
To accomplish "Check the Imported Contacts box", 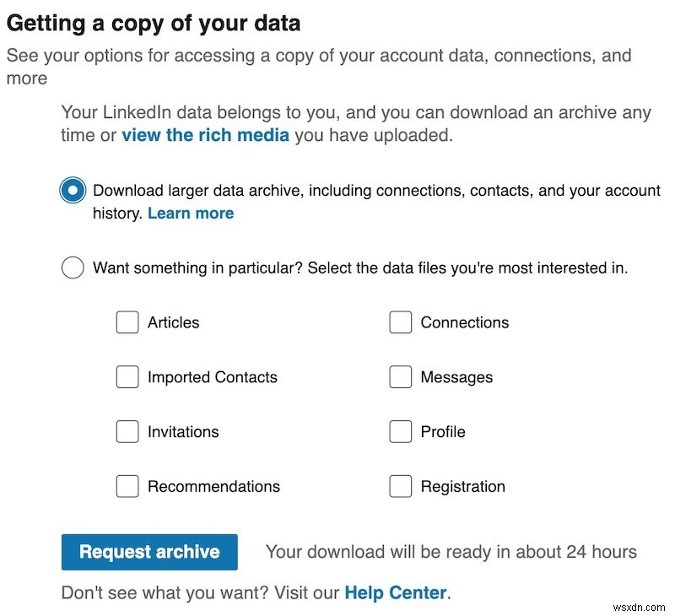I will tap(127, 377).
